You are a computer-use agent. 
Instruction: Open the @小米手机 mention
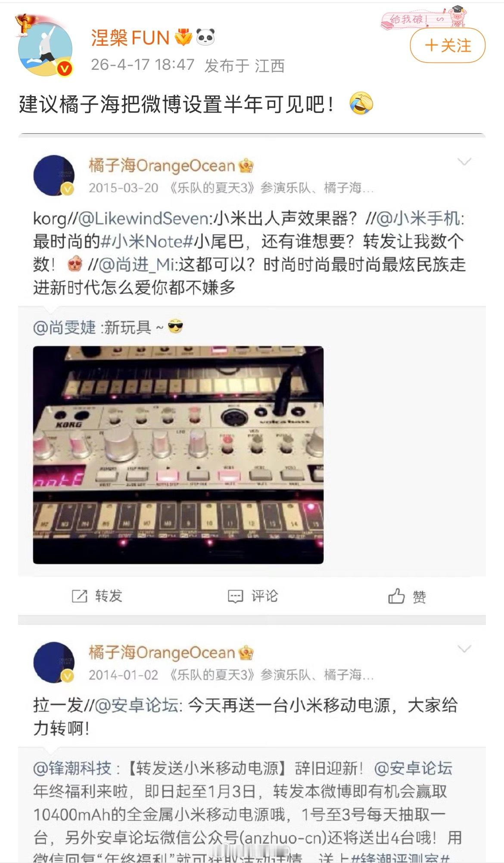[418, 219]
